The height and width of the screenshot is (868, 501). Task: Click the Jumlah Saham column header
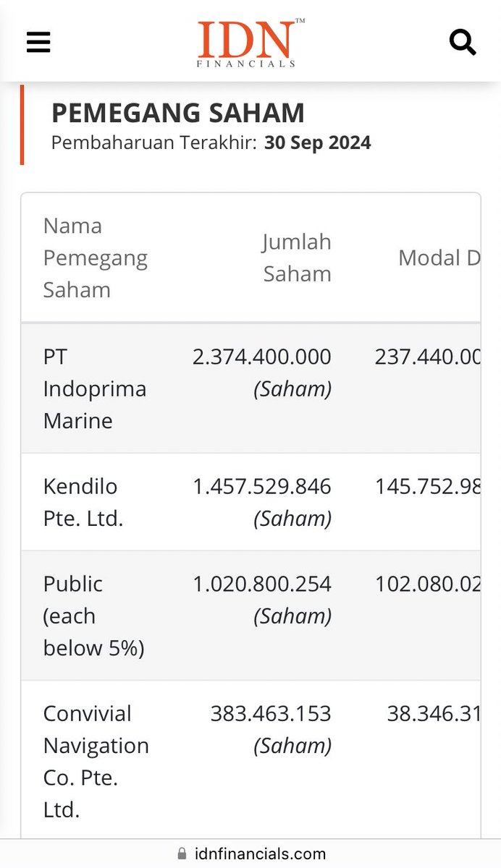pyautogui.click(x=297, y=258)
